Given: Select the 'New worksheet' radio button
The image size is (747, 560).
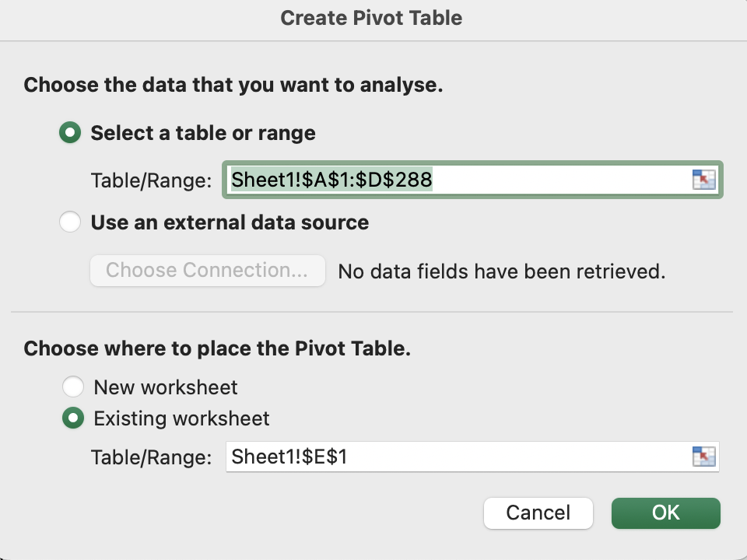Looking at the screenshot, I should pos(73,387).
